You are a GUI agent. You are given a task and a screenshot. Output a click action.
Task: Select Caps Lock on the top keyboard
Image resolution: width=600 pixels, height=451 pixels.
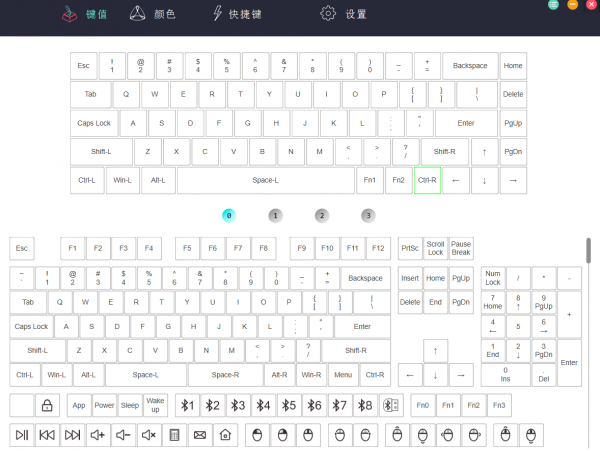(94, 123)
